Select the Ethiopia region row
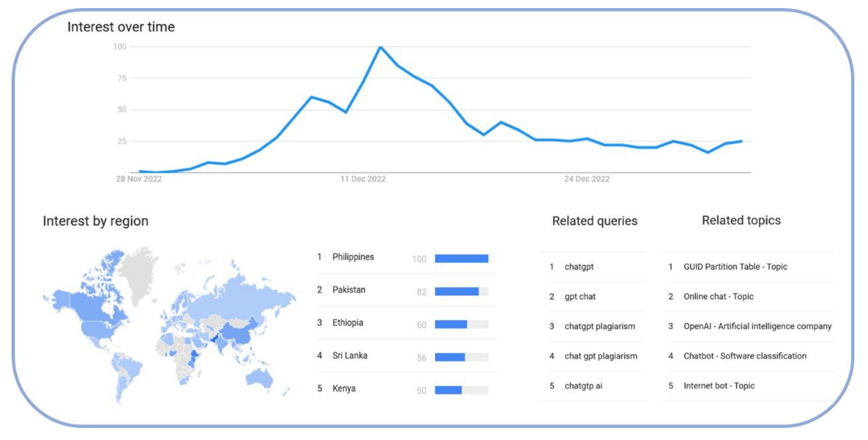This screenshot has width=868, height=440. coord(406,323)
